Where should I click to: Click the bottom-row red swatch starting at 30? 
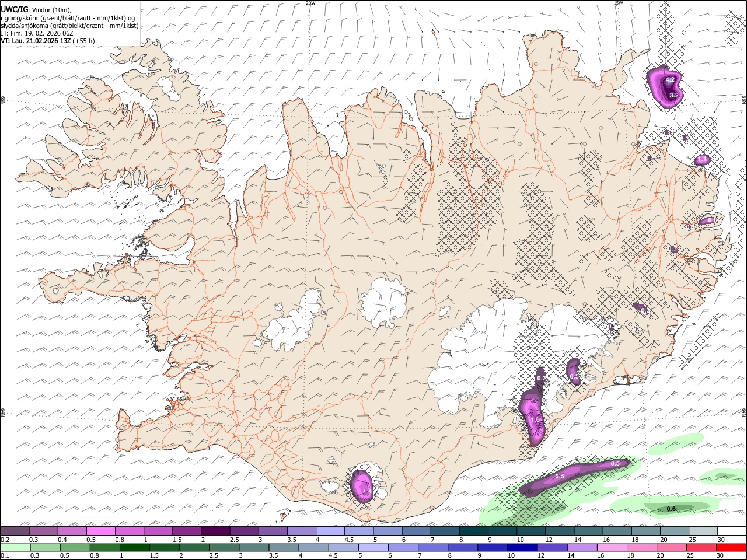tap(731, 548)
